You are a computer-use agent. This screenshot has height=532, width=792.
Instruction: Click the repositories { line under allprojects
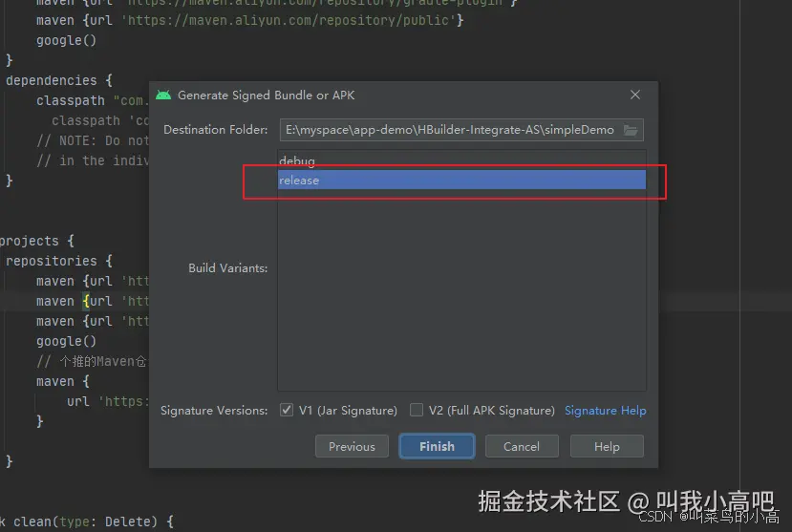[59, 261]
